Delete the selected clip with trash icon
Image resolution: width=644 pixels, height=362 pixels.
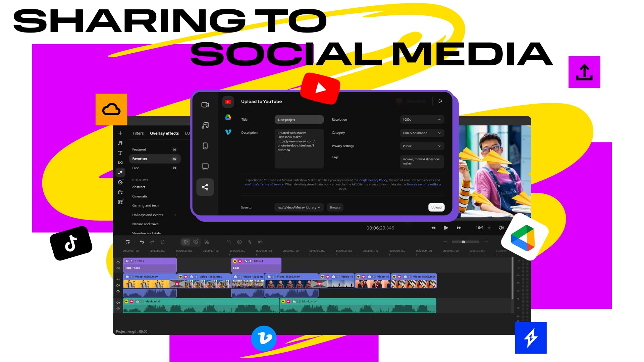pyautogui.click(x=163, y=242)
